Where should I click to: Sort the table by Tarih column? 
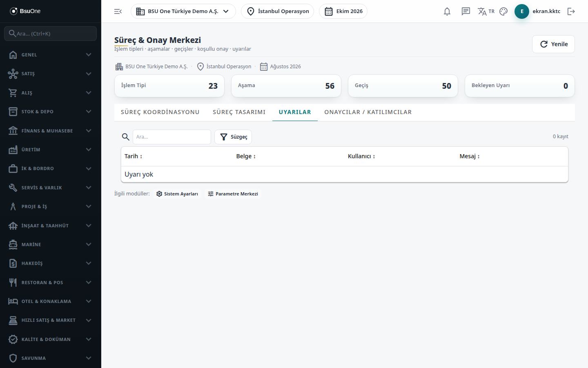134,156
